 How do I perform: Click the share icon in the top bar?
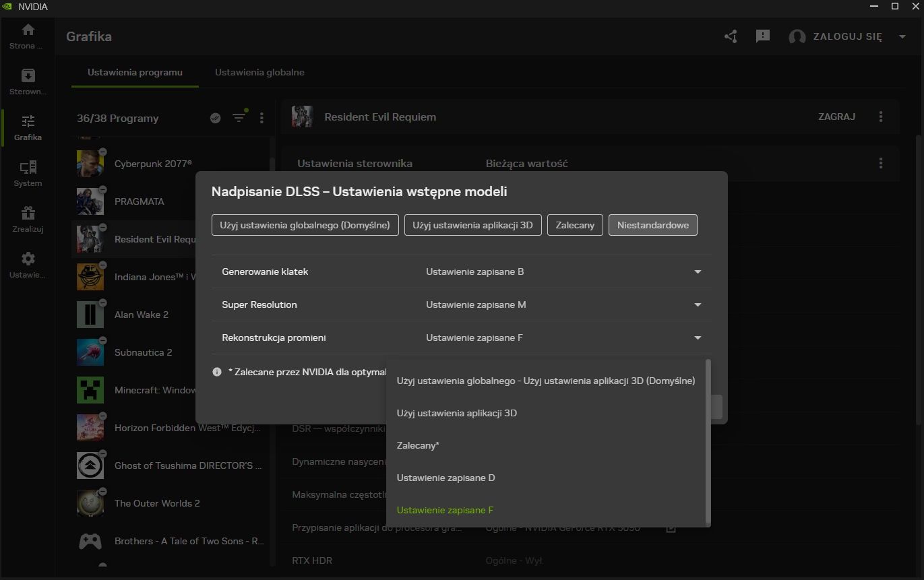click(731, 36)
